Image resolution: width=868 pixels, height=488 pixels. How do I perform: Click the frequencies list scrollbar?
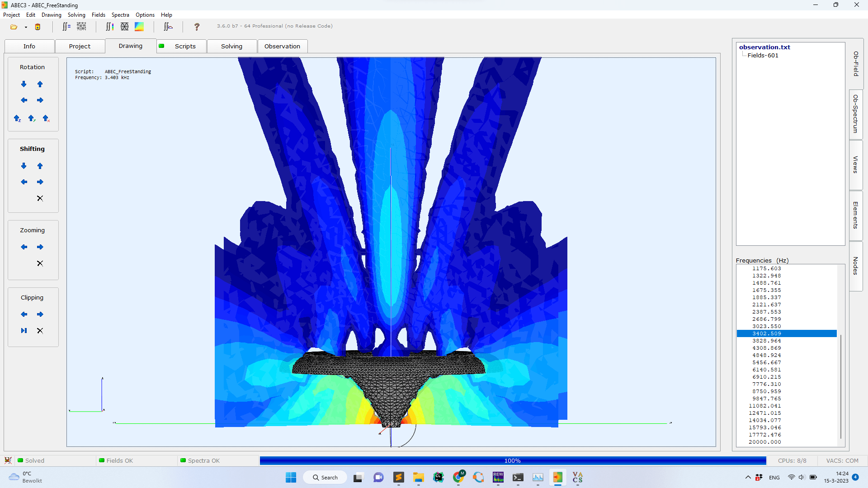pos(841,386)
